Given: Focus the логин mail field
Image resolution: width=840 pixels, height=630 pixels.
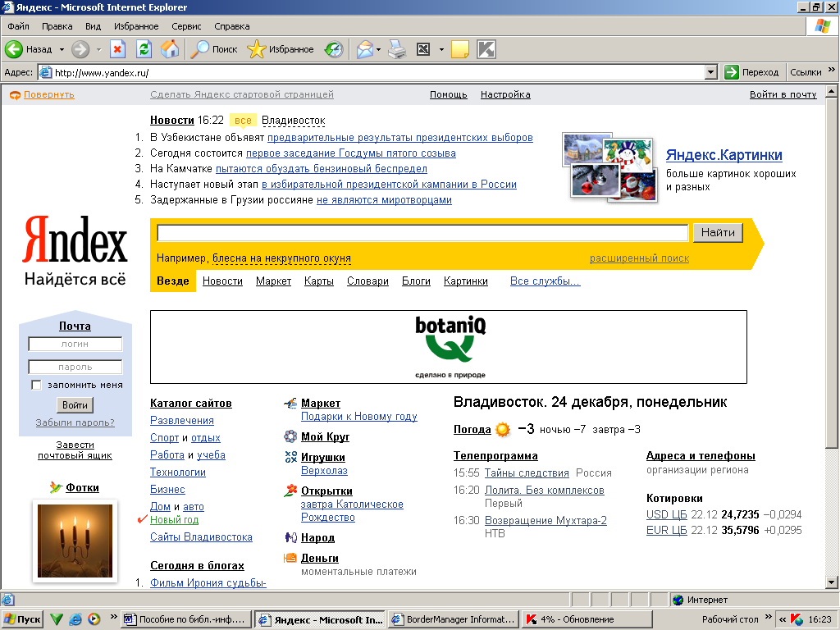Looking at the screenshot, I should [75, 344].
